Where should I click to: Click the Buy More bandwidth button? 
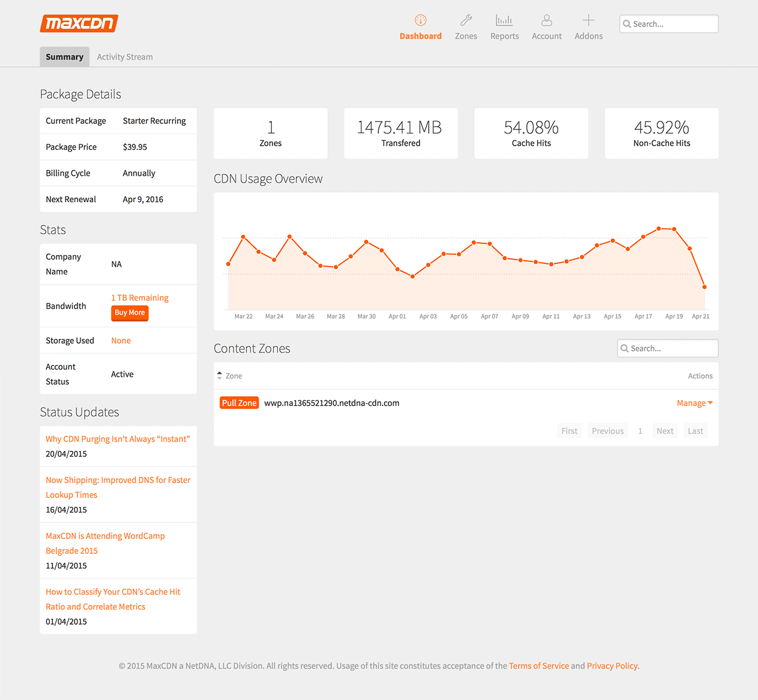click(x=130, y=313)
